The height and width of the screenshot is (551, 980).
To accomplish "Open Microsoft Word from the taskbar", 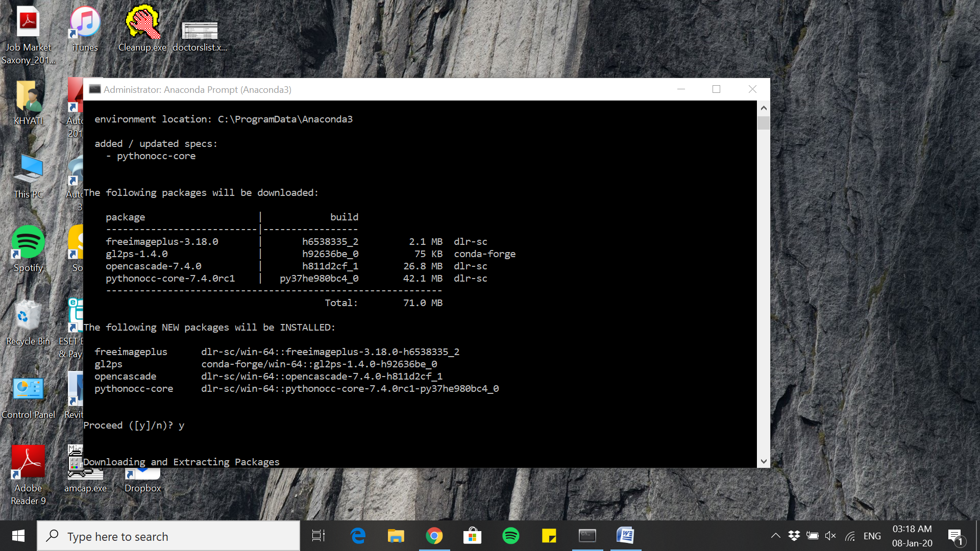I will coord(626,536).
